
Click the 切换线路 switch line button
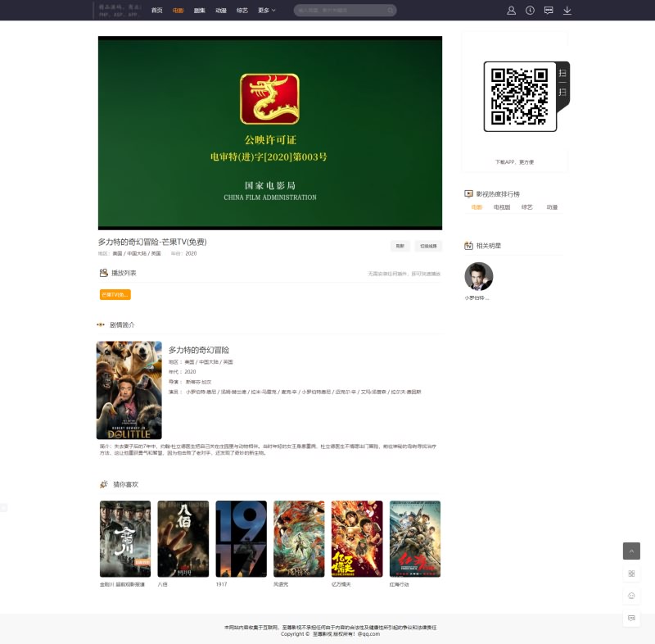pos(428,246)
